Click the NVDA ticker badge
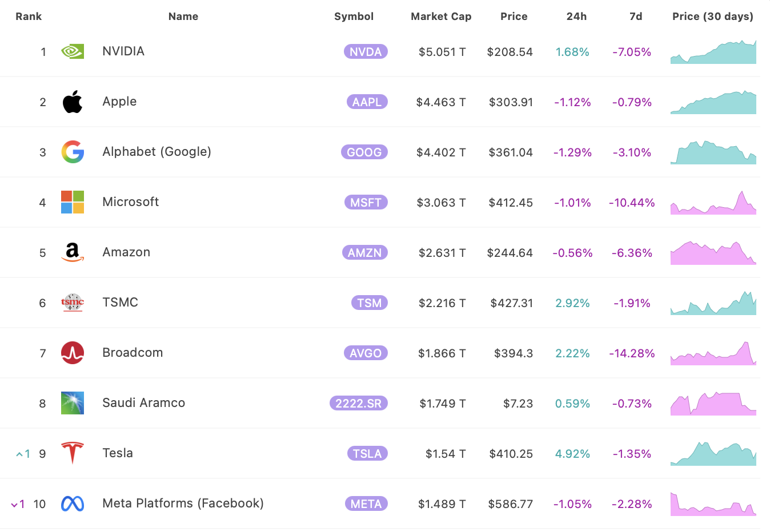The image size is (770, 532). coord(366,52)
